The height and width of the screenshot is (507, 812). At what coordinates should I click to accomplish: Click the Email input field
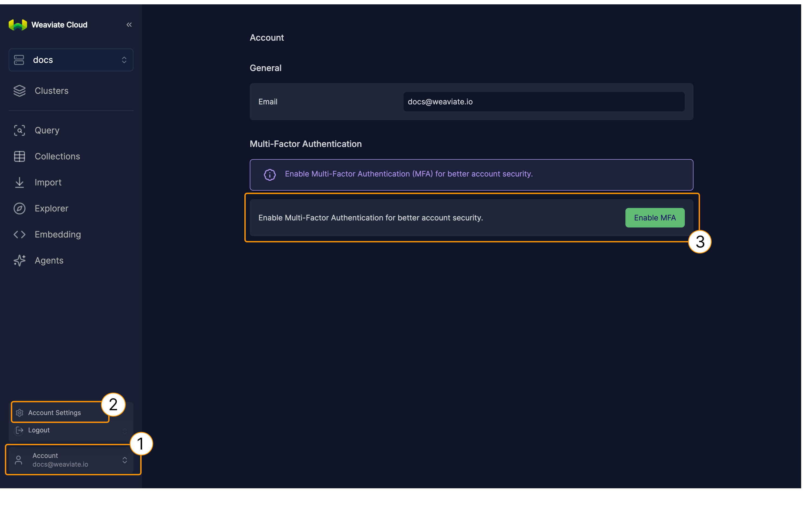tap(543, 102)
